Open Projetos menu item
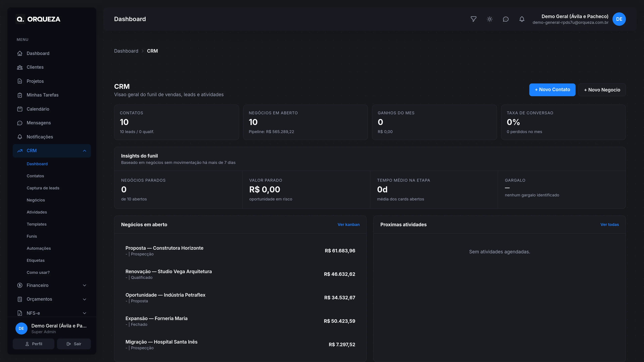This screenshot has height=362, width=644. pyautogui.click(x=52, y=81)
